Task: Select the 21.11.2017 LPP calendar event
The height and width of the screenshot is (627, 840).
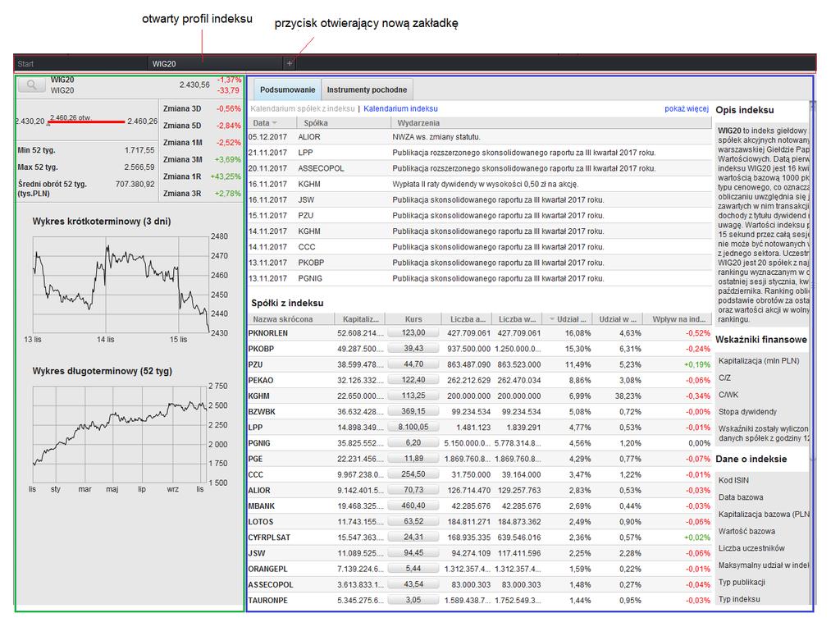Action: coord(479,153)
